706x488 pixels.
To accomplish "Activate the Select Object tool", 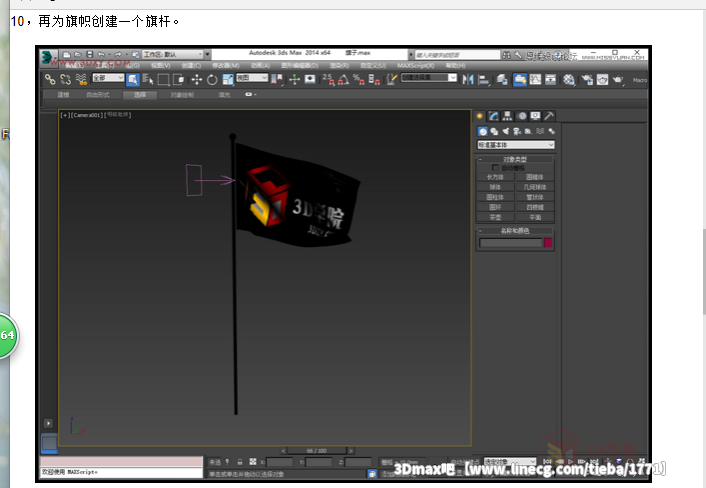I will point(133,80).
